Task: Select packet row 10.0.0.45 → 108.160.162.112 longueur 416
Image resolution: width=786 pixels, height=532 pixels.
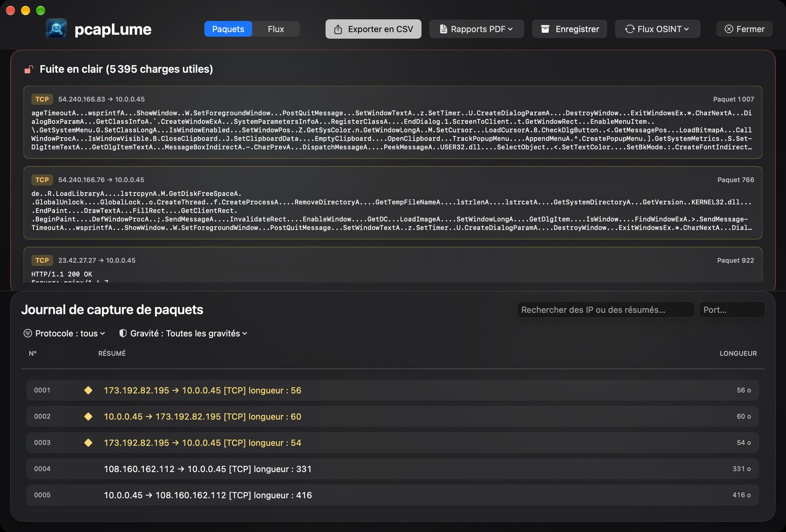Action: [x=393, y=495]
